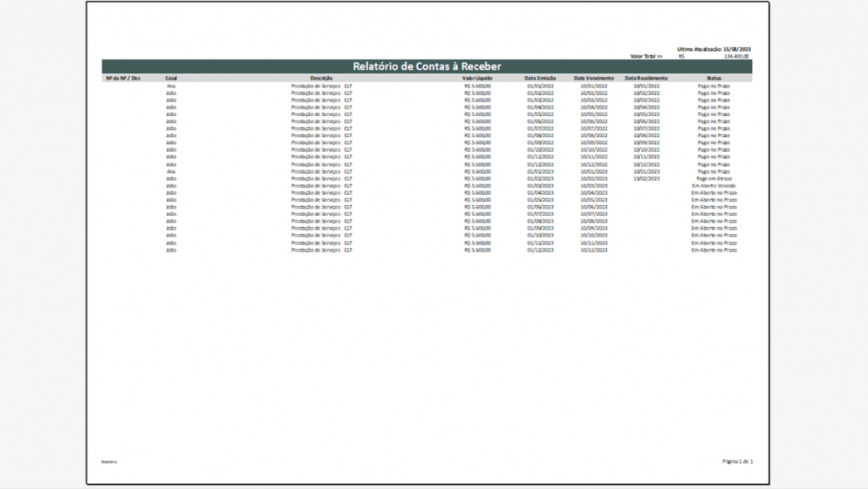Click the "Descrição" column header
The width and height of the screenshot is (868, 489).
[x=321, y=79]
